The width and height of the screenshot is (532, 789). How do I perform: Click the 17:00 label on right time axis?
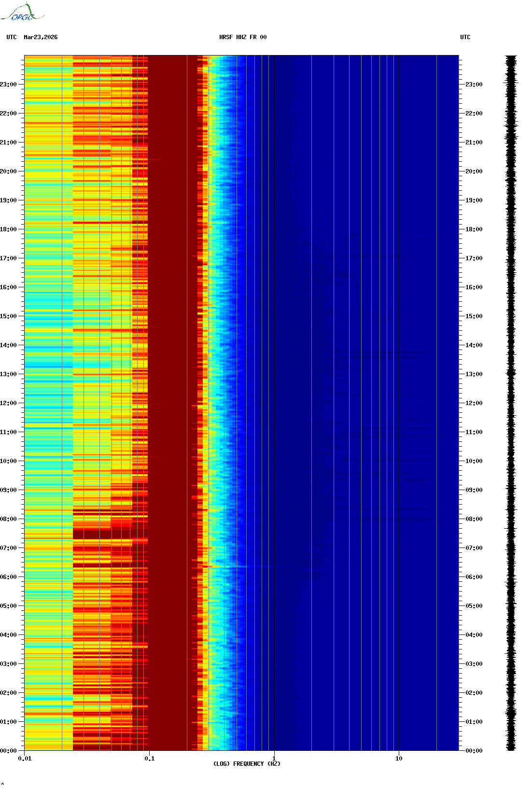474,258
